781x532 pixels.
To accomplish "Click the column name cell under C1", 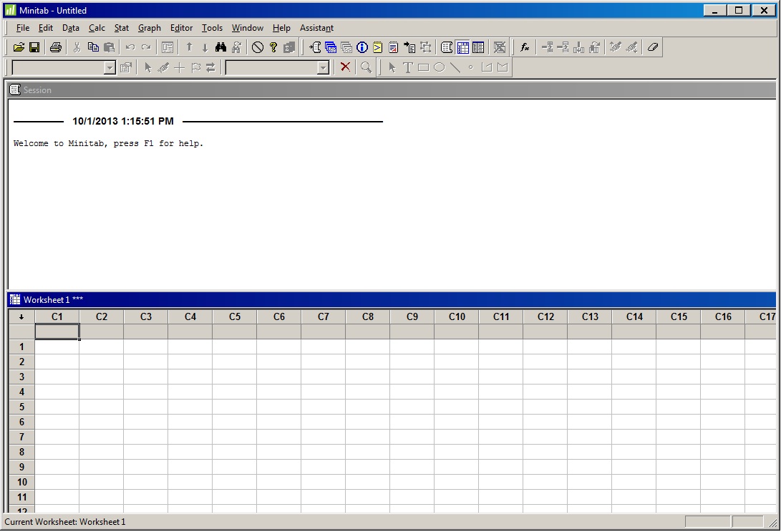I will 57,332.
